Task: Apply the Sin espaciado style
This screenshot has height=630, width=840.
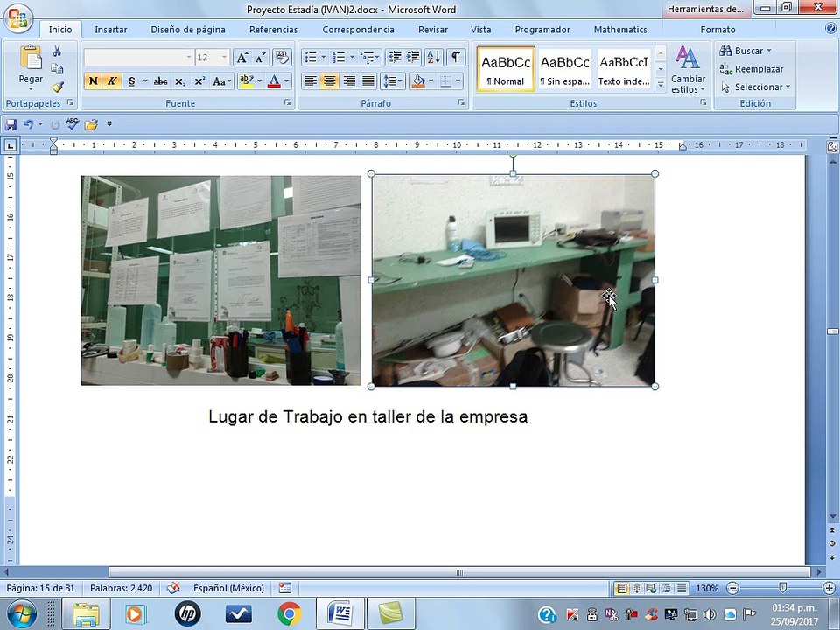Action: click(564, 68)
